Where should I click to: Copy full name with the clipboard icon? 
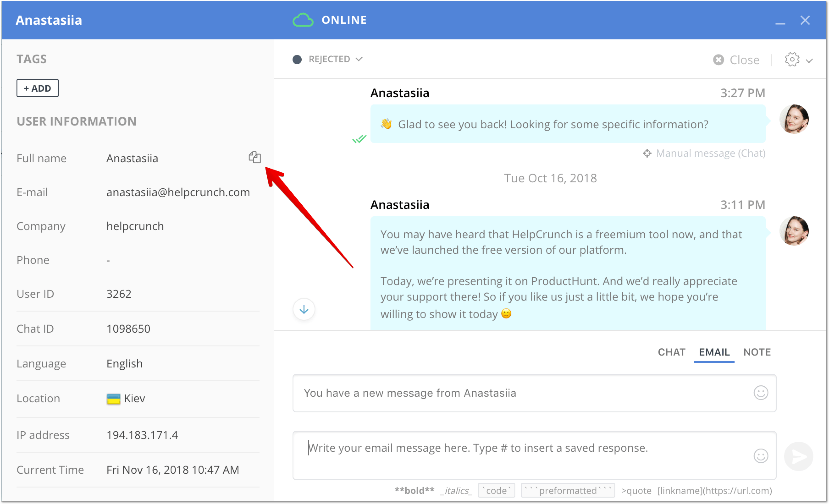[255, 157]
